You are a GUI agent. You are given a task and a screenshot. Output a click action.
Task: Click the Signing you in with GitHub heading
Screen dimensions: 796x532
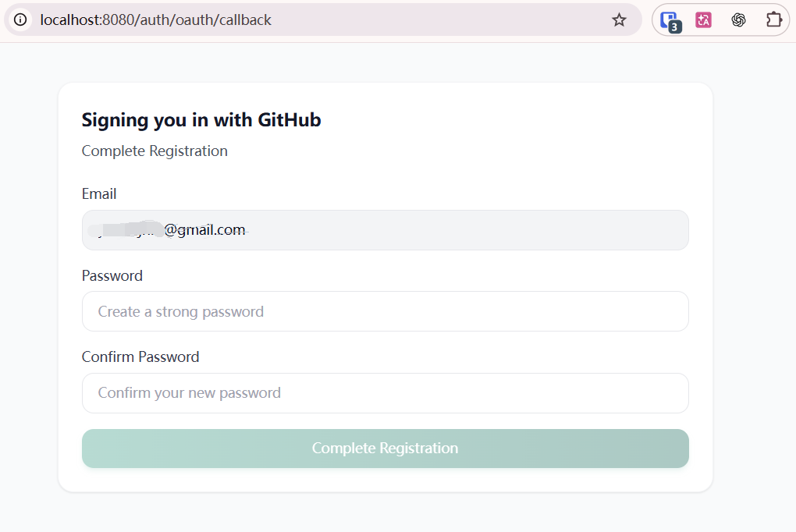pos(201,120)
